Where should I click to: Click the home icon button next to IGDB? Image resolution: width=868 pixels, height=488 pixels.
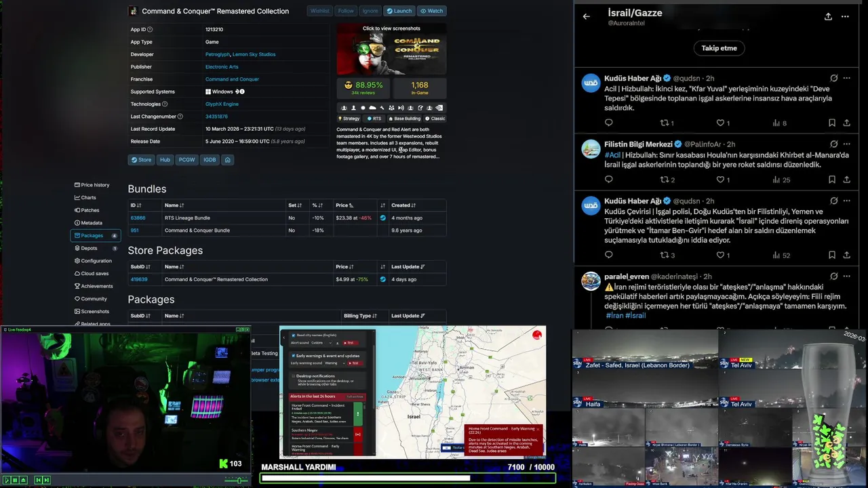pos(228,160)
